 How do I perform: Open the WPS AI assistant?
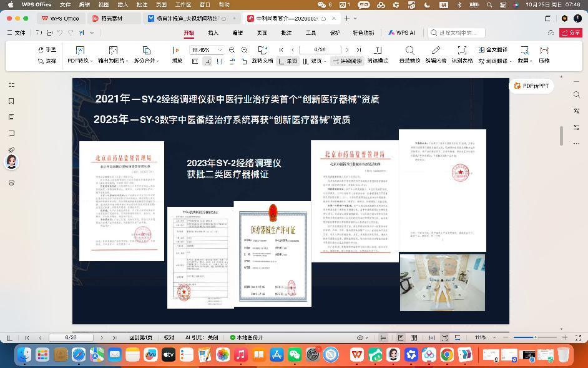tap(401, 33)
